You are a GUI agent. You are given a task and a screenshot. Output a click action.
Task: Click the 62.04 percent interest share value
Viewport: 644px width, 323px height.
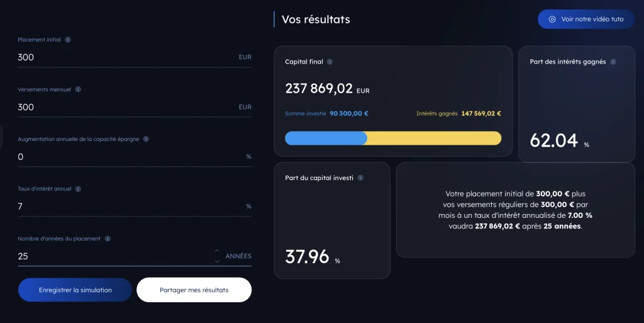click(x=554, y=140)
